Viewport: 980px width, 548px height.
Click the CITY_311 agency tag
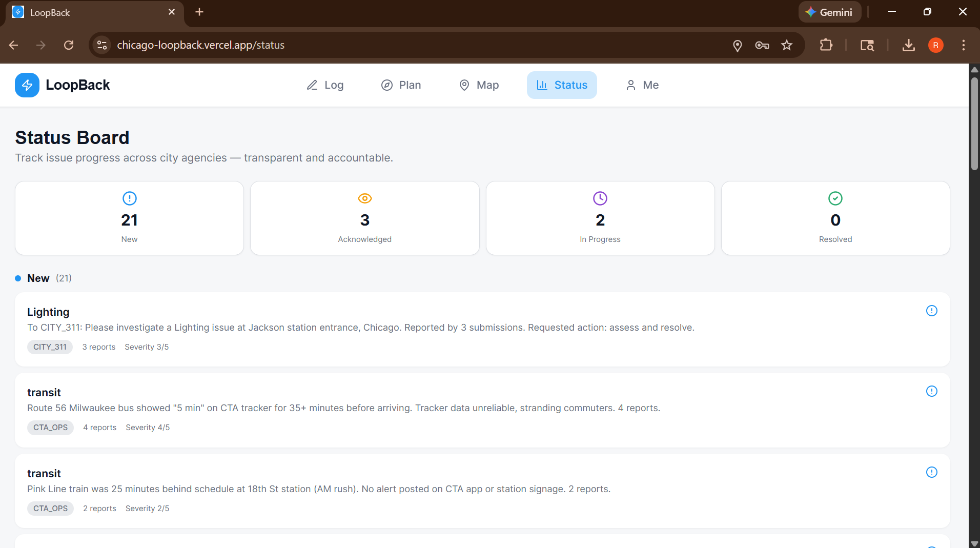click(50, 347)
